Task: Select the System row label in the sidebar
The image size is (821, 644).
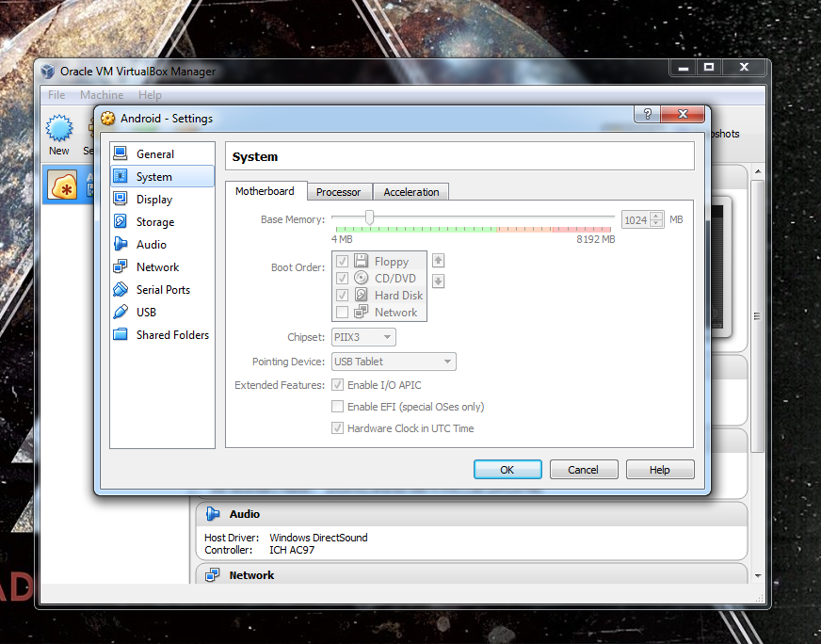Action: click(x=154, y=177)
